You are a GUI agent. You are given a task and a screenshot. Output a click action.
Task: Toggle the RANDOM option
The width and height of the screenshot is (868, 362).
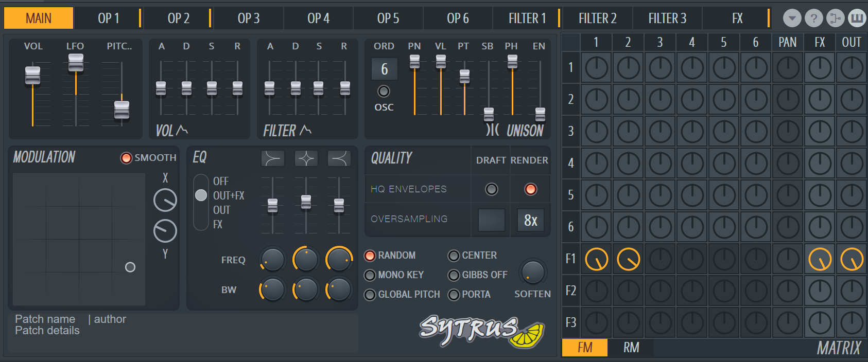coord(370,256)
